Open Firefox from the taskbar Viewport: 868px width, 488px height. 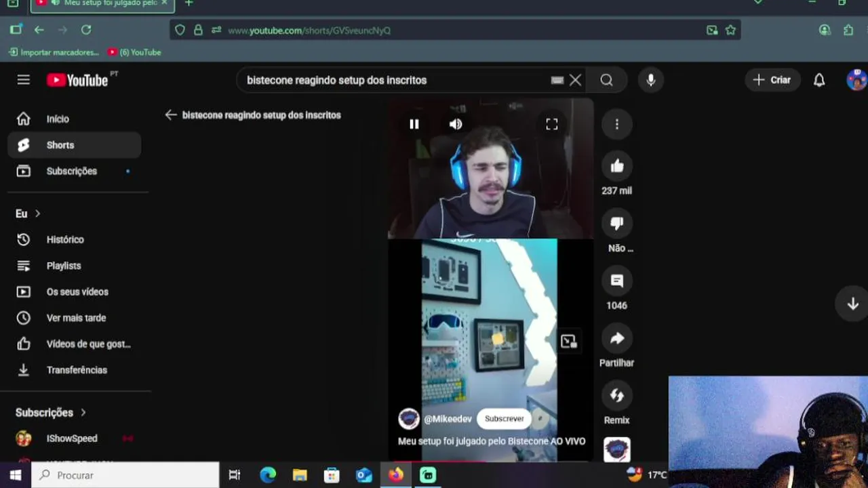pos(396,475)
